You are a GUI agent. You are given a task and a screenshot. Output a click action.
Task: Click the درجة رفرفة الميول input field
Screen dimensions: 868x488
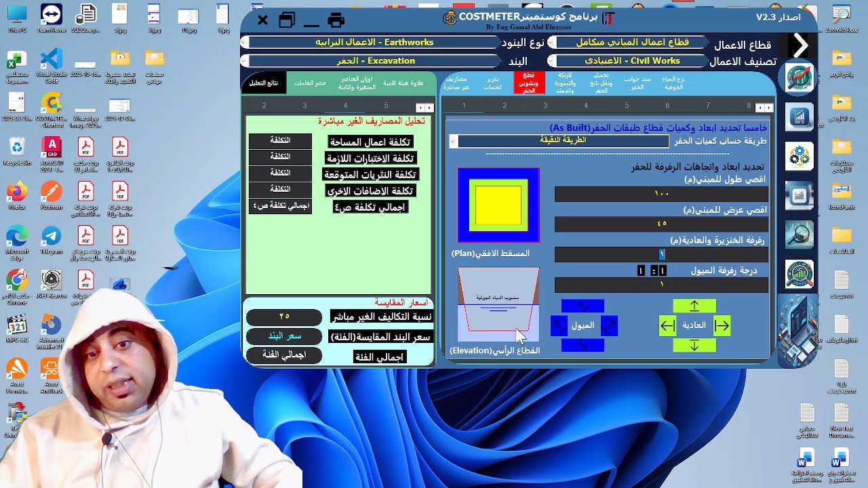tap(661, 285)
